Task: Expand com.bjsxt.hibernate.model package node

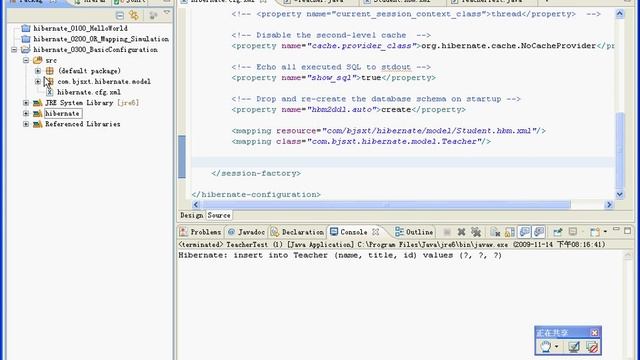Action: tap(38, 81)
